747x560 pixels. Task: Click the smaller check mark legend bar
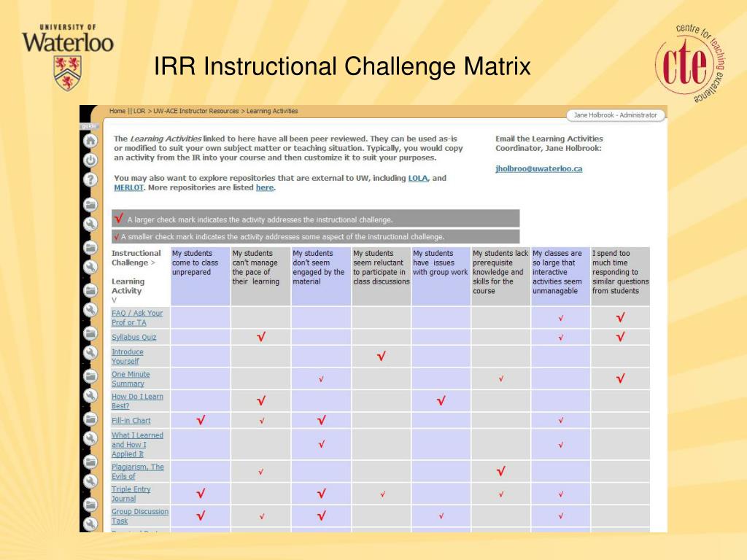[x=315, y=237]
